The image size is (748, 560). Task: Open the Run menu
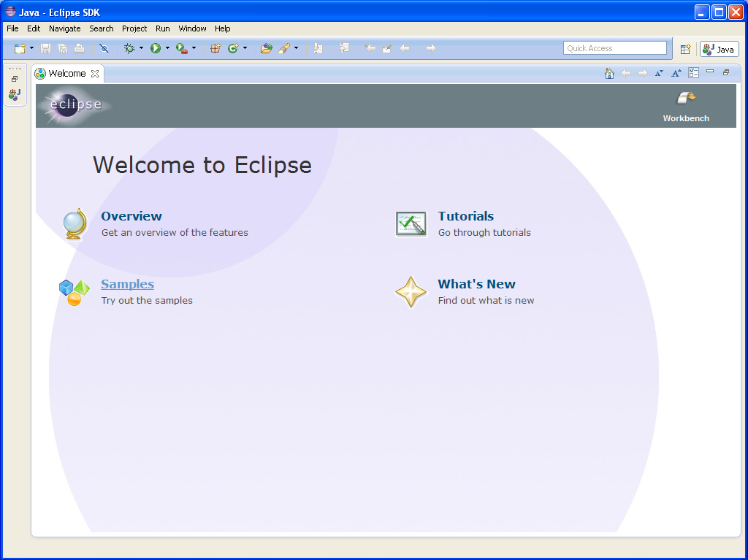coord(163,28)
